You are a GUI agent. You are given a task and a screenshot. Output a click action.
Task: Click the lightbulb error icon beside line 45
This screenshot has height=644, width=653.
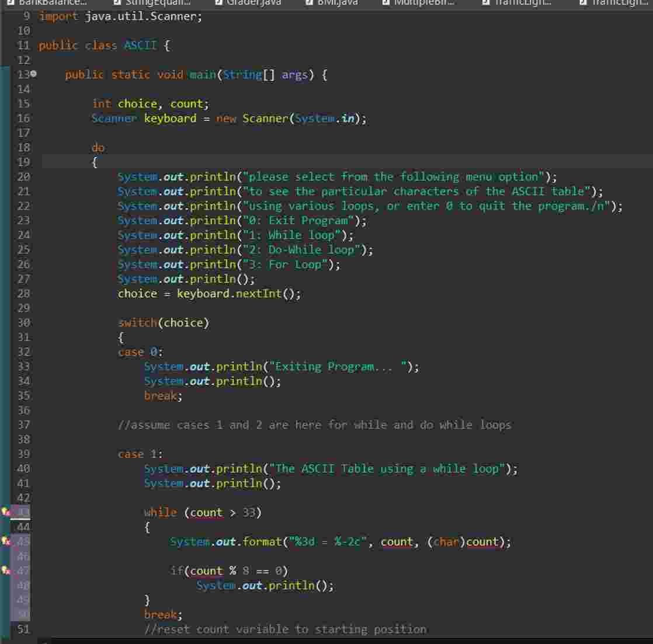pos(6,541)
